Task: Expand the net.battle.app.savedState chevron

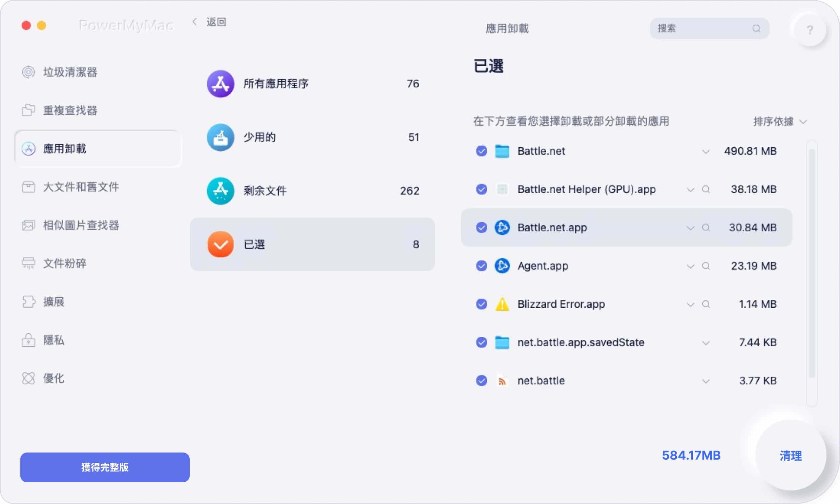Action: tap(706, 343)
